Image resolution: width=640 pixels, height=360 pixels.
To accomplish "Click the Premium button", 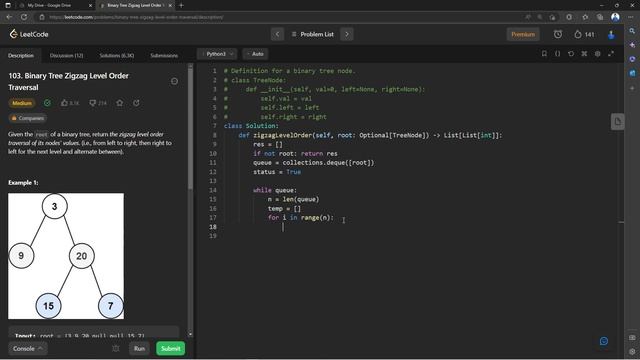I will (523, 34).
